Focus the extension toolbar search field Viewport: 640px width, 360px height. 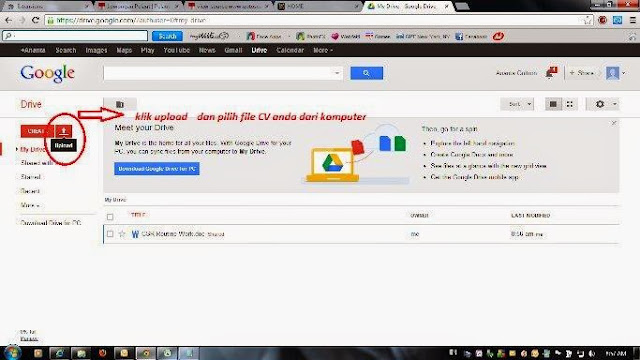(x=75, y=36)
